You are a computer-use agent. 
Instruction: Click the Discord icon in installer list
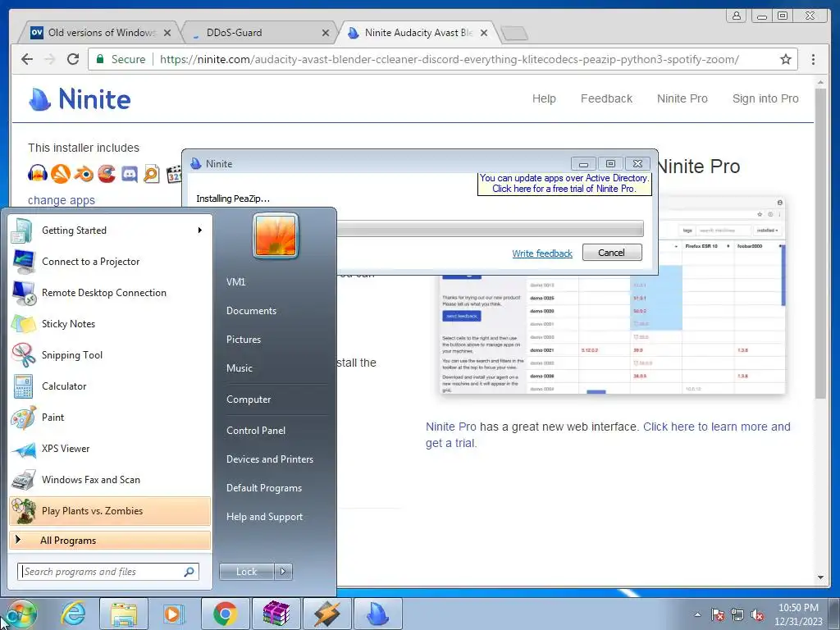[x=130, y=174]
